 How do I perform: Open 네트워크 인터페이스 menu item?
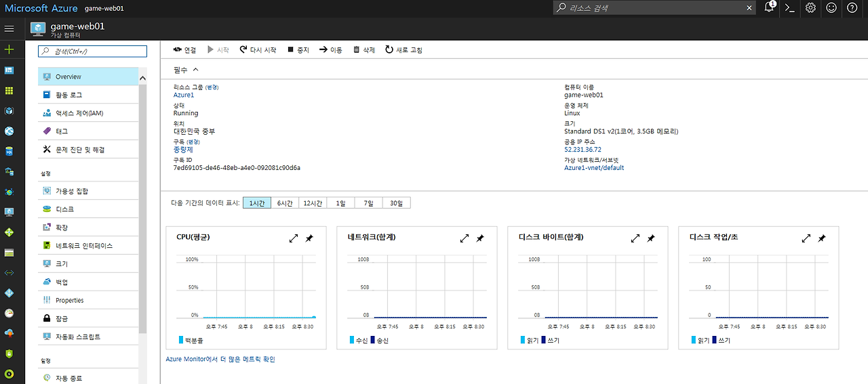point(88,246)
